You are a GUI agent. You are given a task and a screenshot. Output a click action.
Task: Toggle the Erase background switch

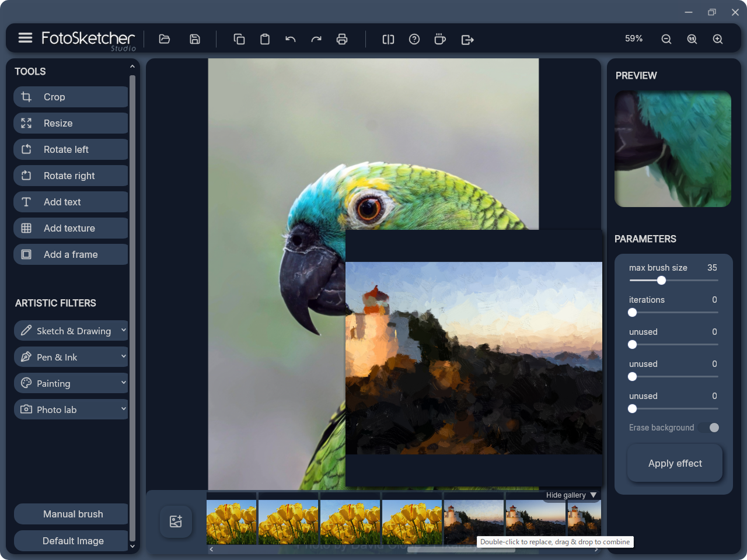click(x=710, y=428)
